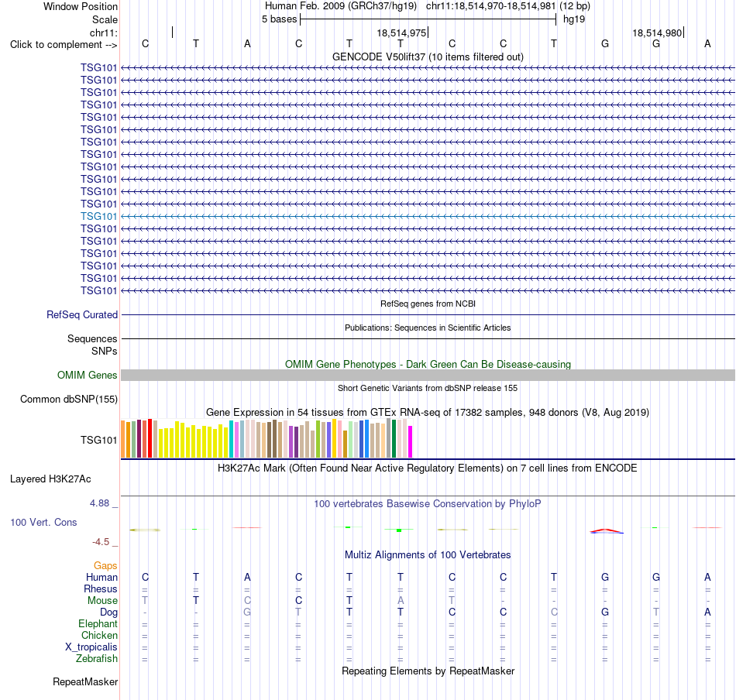Screen dimensions: 736x700
Task: Click '100 vertebrates Basewise Conservation by PhyloP' title
Action: [428, 504]
